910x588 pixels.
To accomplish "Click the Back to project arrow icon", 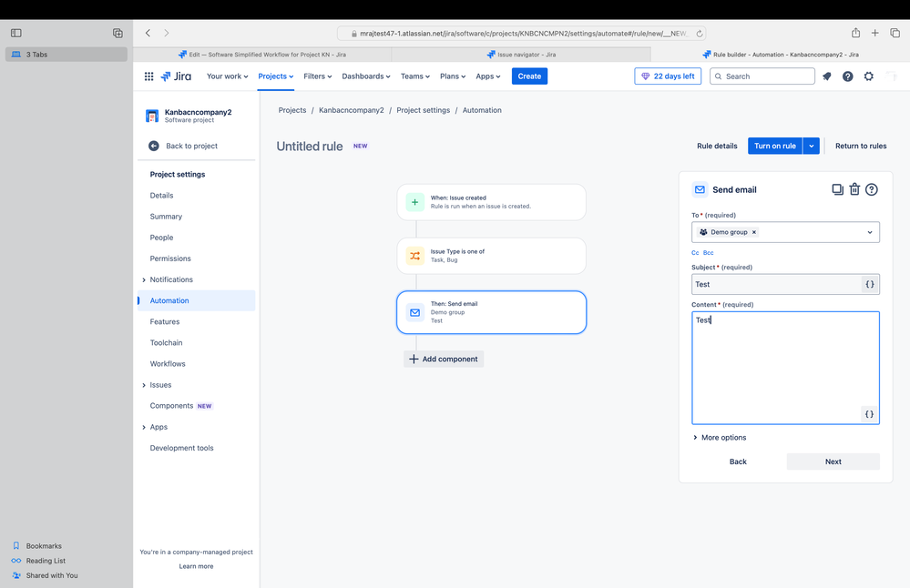I will click(x=154, y=146).
